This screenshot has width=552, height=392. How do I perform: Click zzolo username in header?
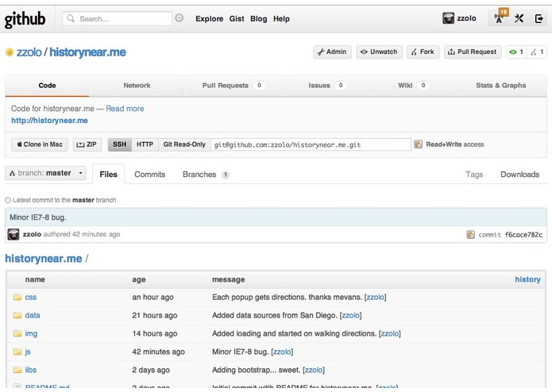[x=466, y=18]
